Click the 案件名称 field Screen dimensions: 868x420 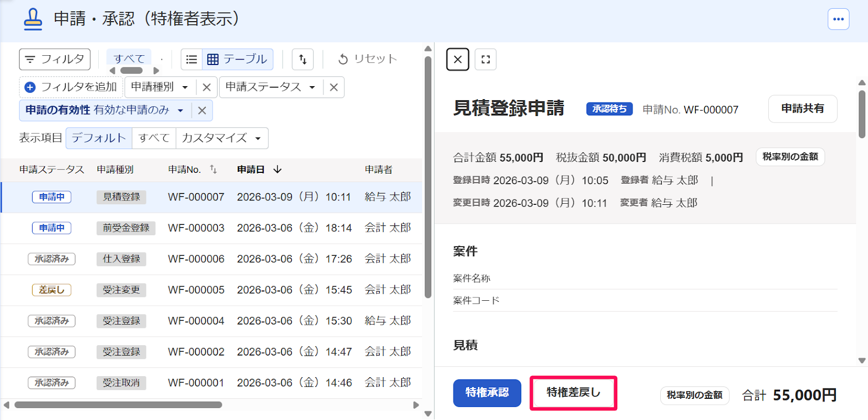pos(645,279)
